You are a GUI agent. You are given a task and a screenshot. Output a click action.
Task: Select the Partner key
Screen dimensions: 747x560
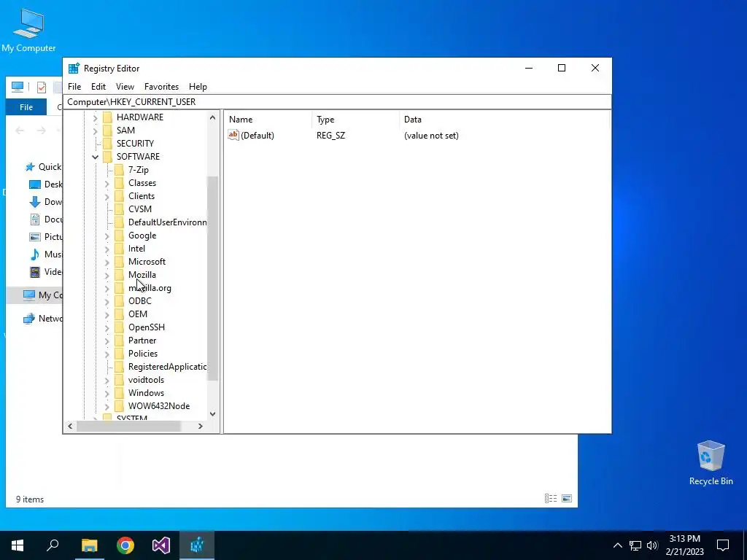tap(142, 340)
